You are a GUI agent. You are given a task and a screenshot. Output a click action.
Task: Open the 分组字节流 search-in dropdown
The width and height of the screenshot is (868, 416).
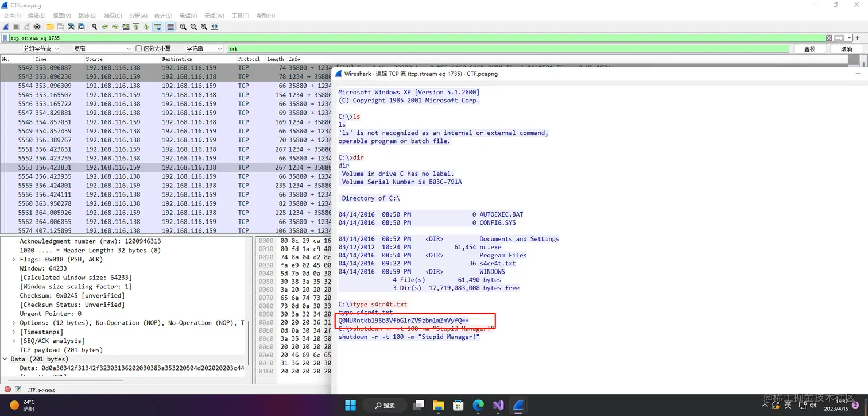coord(41,49)
